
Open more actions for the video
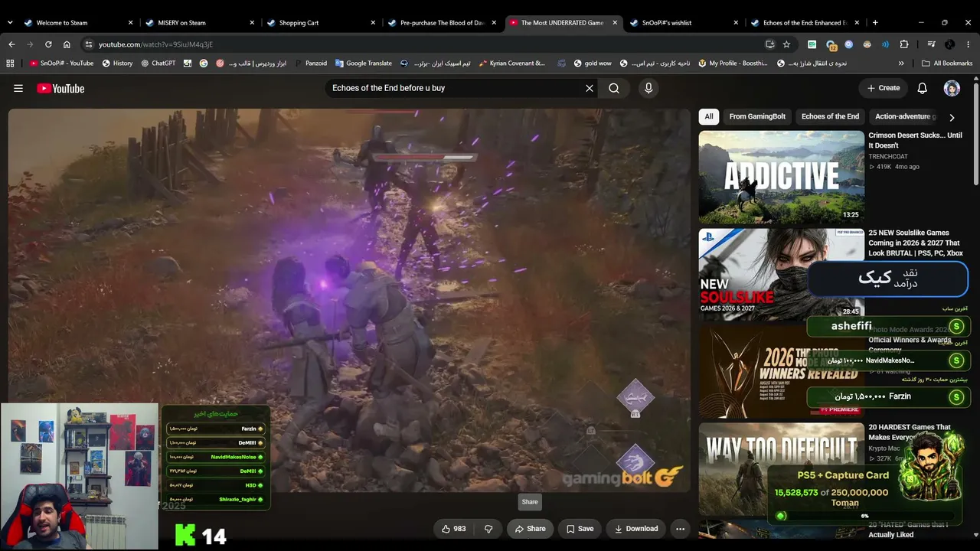pos(680,529)
